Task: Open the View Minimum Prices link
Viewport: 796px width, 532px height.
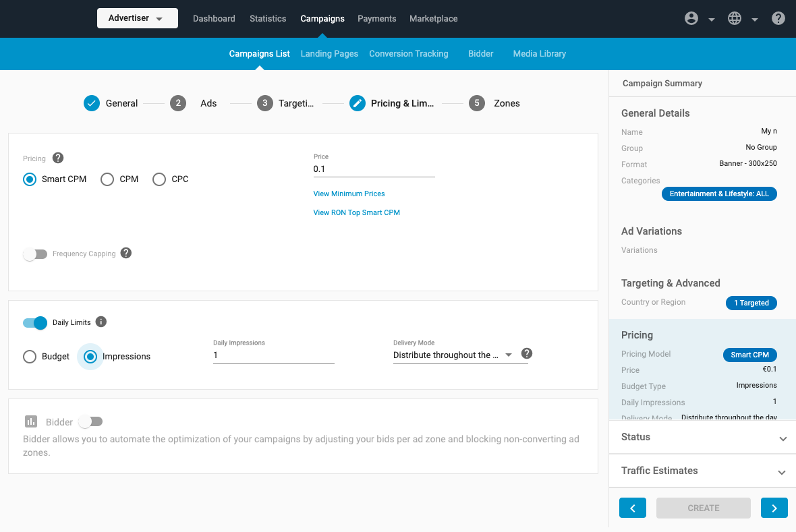Action: [349, 194]
